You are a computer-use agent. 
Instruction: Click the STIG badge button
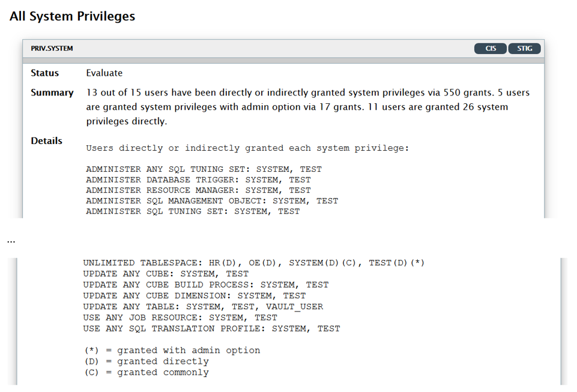pos(524,49)
